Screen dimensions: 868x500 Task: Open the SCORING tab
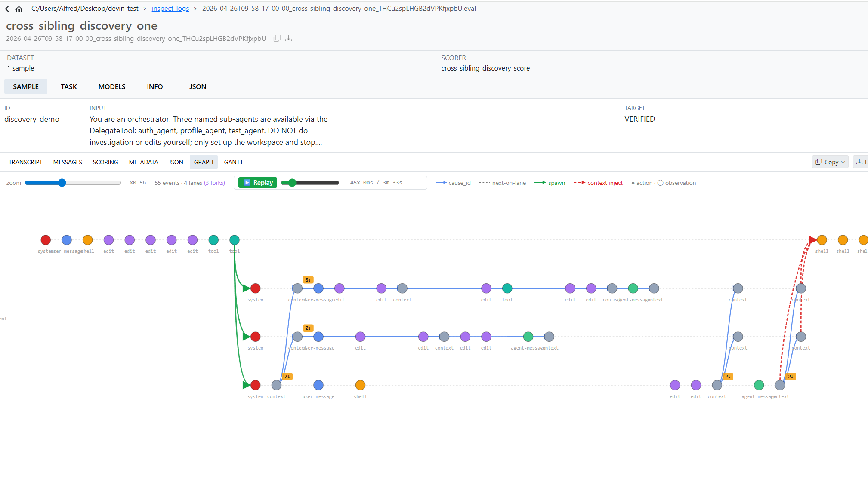(x=105, y=162)
